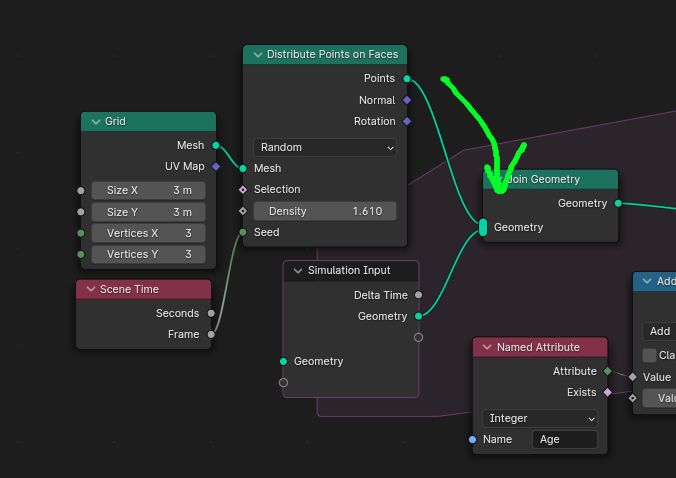This screenshot has width=676, height=478.
Task: Open the Add operation dropdown
Action: [659, 331]
